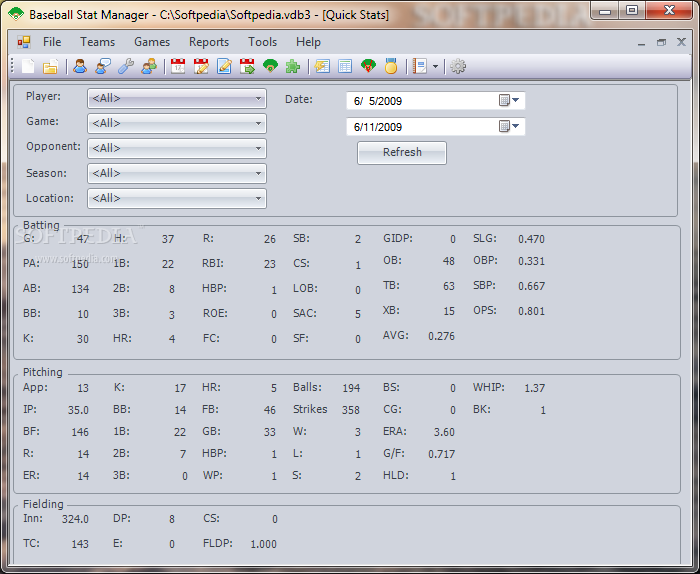The height and width of the screenshot is (574, 700).
Task: Open the Teams menu
Action: pyautogui.click(x=97, y=42)
